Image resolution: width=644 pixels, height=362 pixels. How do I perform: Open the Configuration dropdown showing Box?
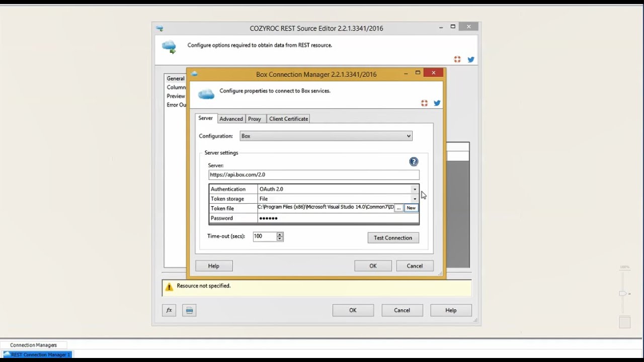click(326, 136)
